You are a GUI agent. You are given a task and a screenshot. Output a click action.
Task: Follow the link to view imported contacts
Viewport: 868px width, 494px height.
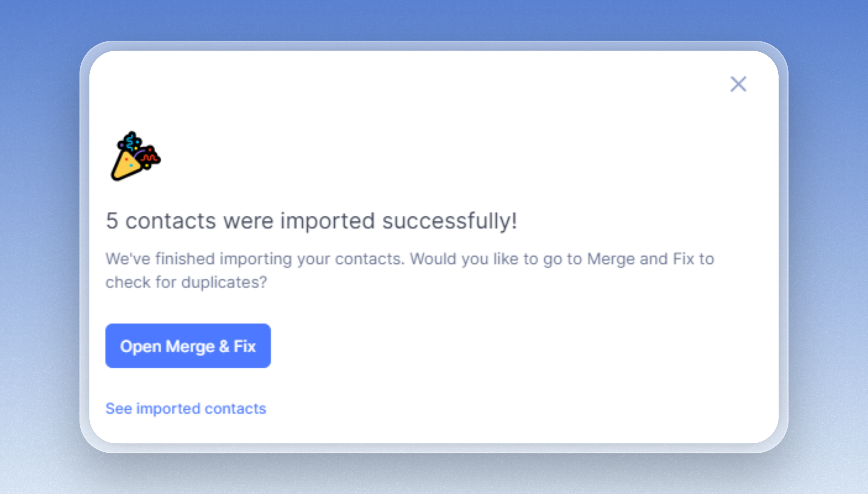pyautogui.click(x=186, y=409)
